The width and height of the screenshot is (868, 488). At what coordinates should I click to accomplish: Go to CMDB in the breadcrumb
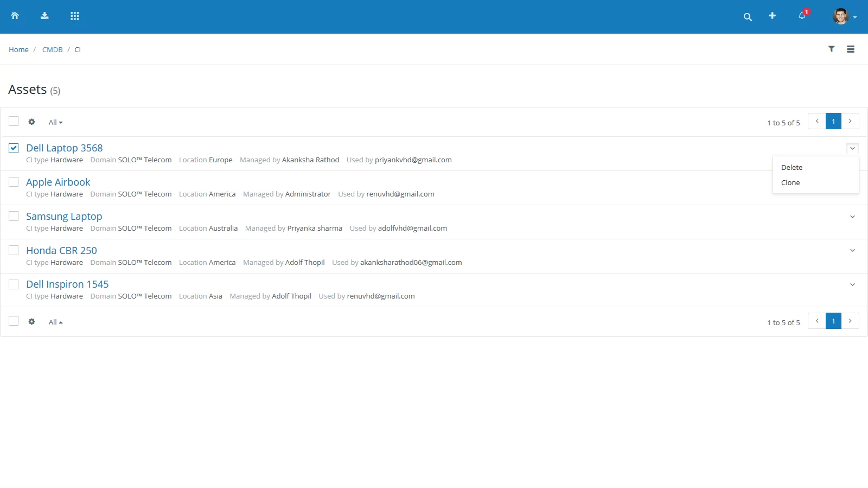[x=53, y=49]
